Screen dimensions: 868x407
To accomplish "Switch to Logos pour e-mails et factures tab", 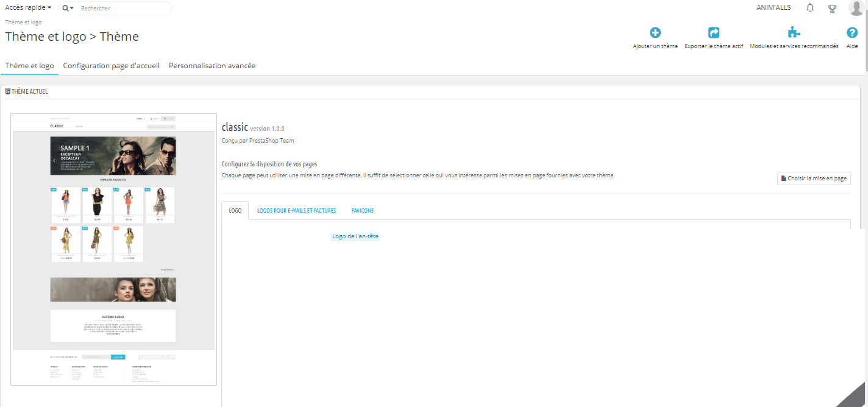I will click(x=296, y=211).
